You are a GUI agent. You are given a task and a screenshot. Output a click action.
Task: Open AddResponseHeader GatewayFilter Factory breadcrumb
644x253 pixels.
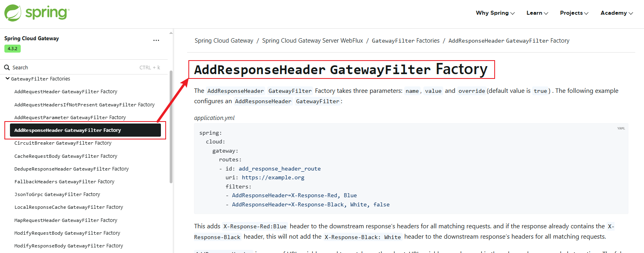pyautogui.click(x=509, y=41)
